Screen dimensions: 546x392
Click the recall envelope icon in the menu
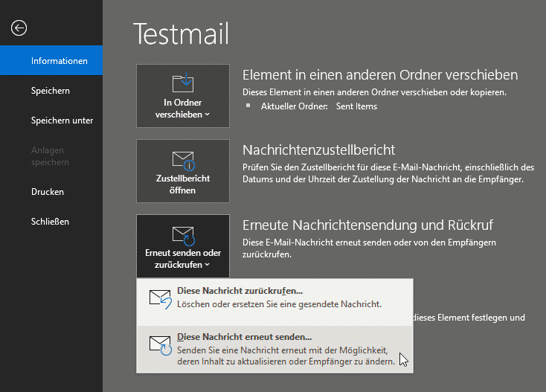(161, 298)
